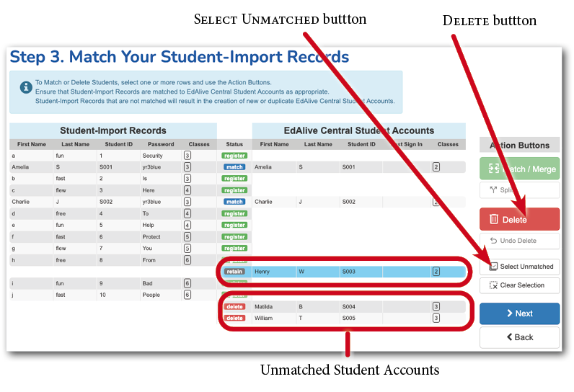Click the Select Unmatched button
574x392 pixels.
pyautogui.click(x=519, y=267)
